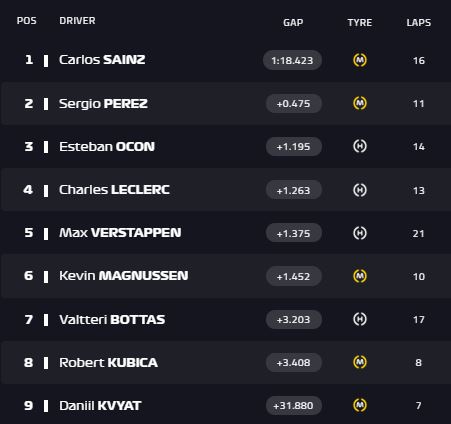Click Sergio Perez's medium tyre icon
The image size is (451, 424).
click(360, 103)
